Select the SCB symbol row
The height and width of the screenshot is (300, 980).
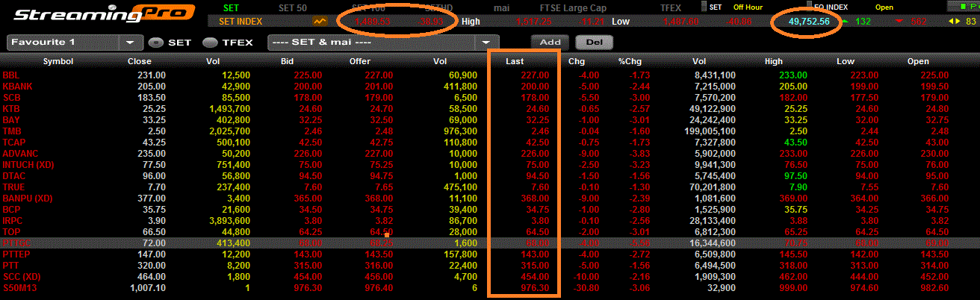490,98
